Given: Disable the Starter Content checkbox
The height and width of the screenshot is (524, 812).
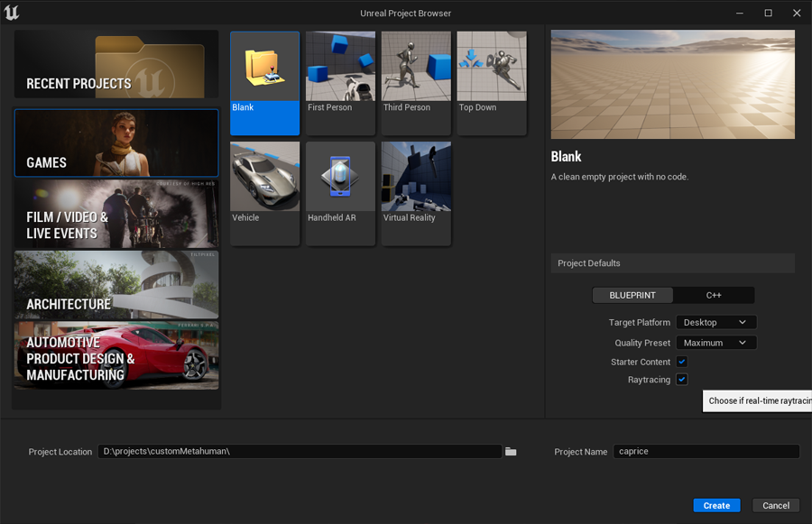Looking at the screenshot, I should tap(682, 362).
